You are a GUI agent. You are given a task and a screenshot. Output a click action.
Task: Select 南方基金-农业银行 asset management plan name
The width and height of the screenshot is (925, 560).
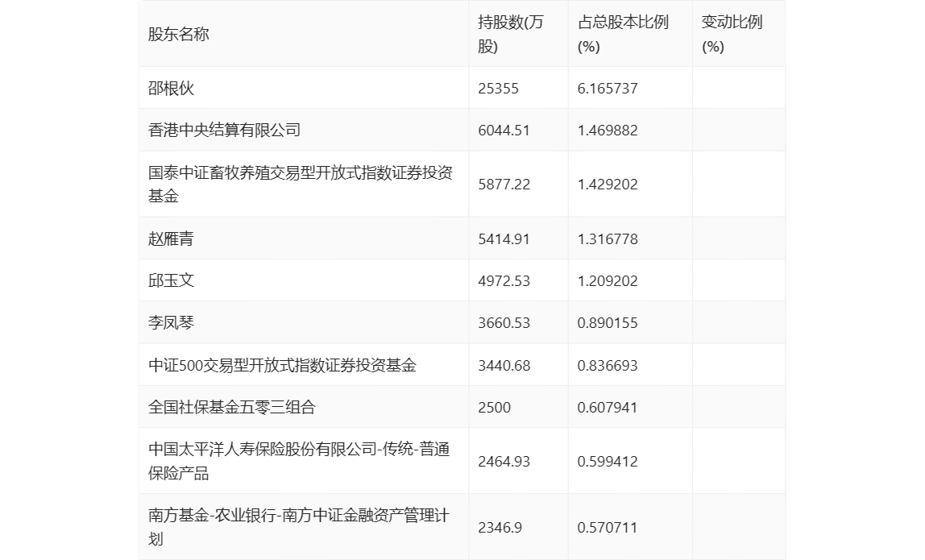coord(298,527)
